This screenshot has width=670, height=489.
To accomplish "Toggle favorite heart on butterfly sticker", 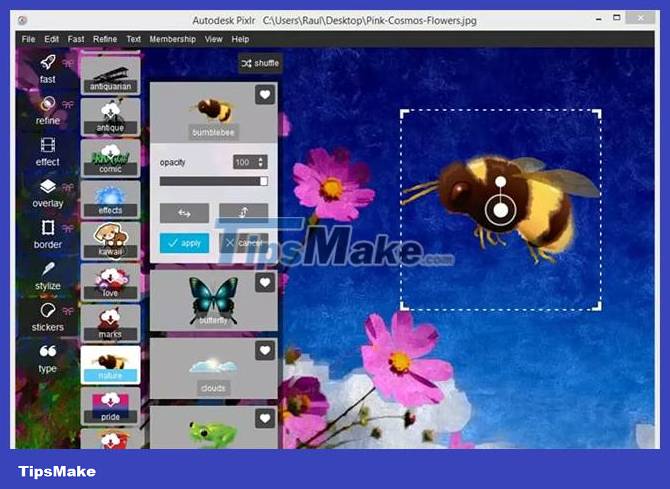I will (x=264, y=283).
